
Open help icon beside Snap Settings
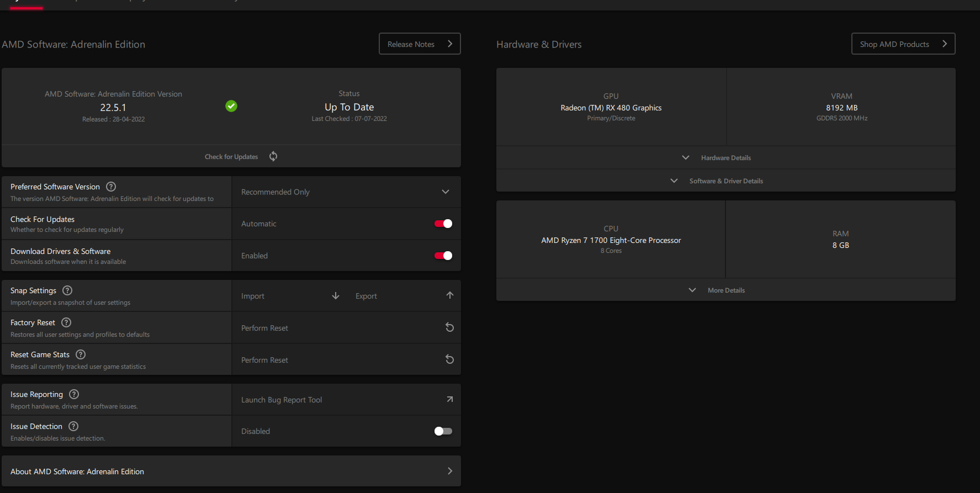coord(67,290)
